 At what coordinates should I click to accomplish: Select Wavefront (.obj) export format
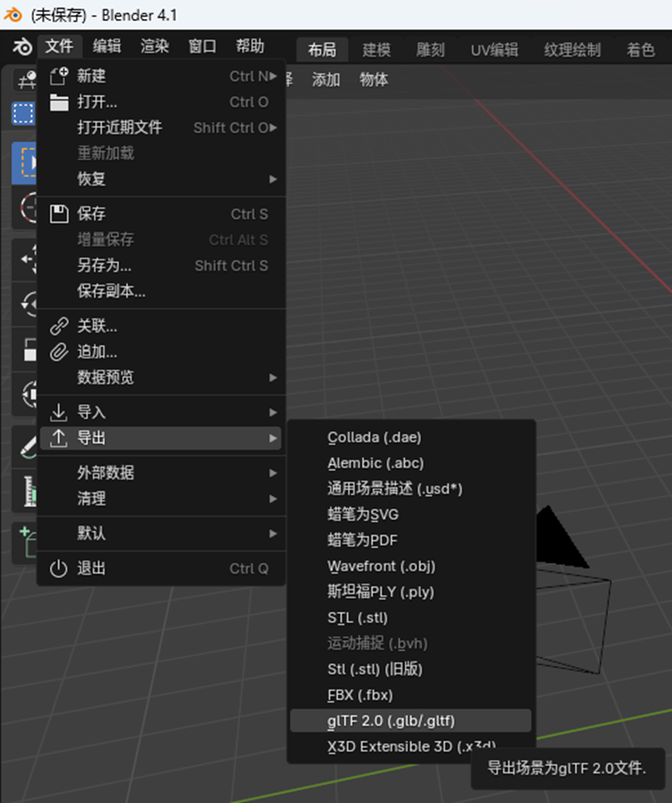(381, 566)
